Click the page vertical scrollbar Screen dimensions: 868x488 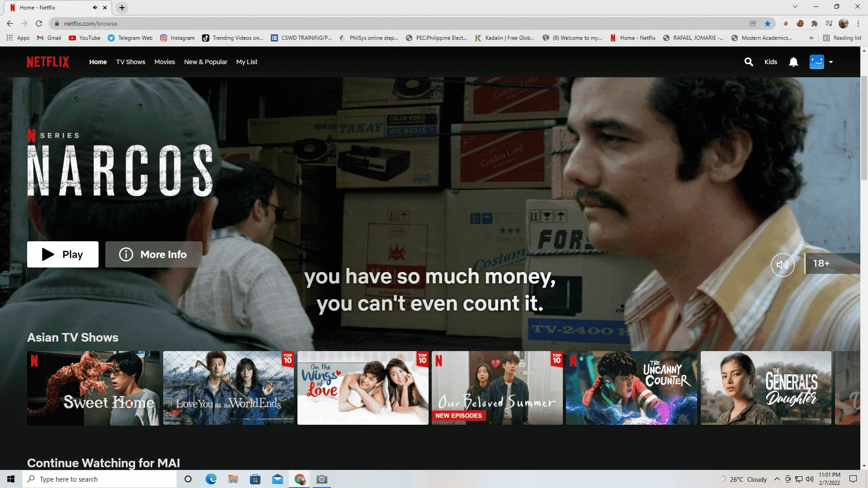864,129
